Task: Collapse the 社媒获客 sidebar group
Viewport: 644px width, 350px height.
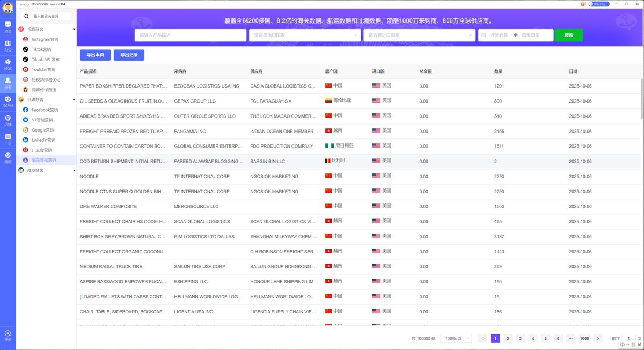Action: click(74, 100)
